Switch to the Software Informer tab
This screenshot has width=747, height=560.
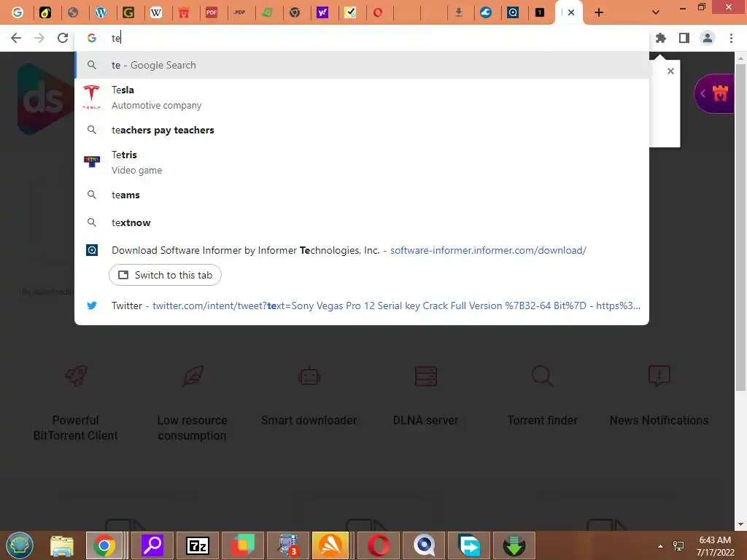[x=513, y=12]
